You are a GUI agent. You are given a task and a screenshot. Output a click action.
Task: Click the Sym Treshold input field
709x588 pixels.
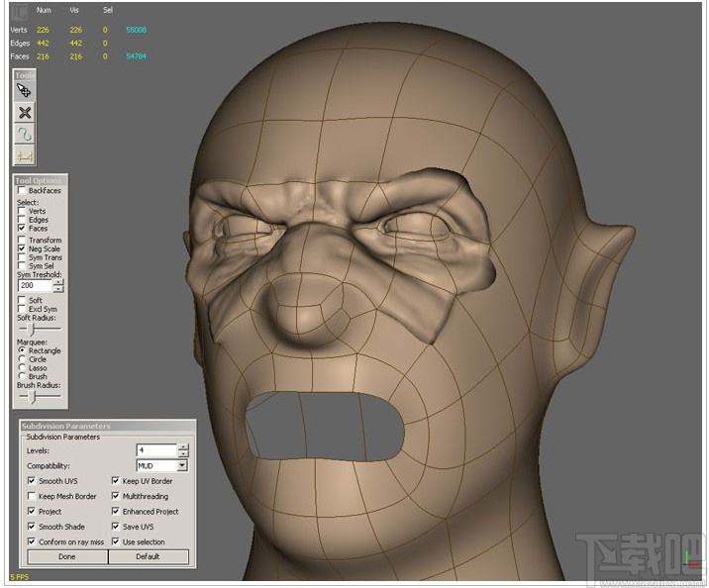pyautogui.click(x=36, y=285)
